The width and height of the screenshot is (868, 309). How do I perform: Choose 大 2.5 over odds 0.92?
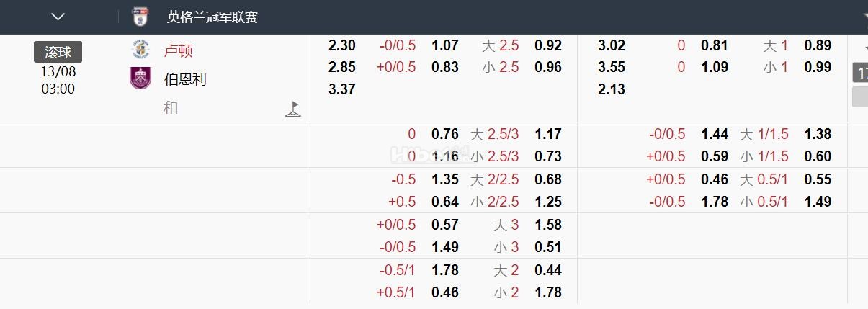(548, 45)
